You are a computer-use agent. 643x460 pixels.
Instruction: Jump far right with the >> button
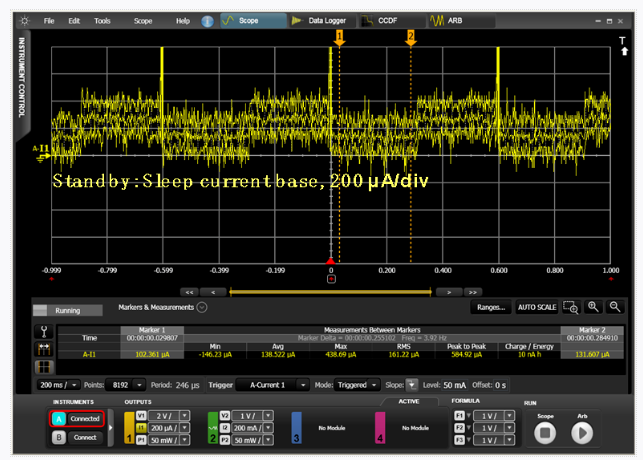coord(473,292)
